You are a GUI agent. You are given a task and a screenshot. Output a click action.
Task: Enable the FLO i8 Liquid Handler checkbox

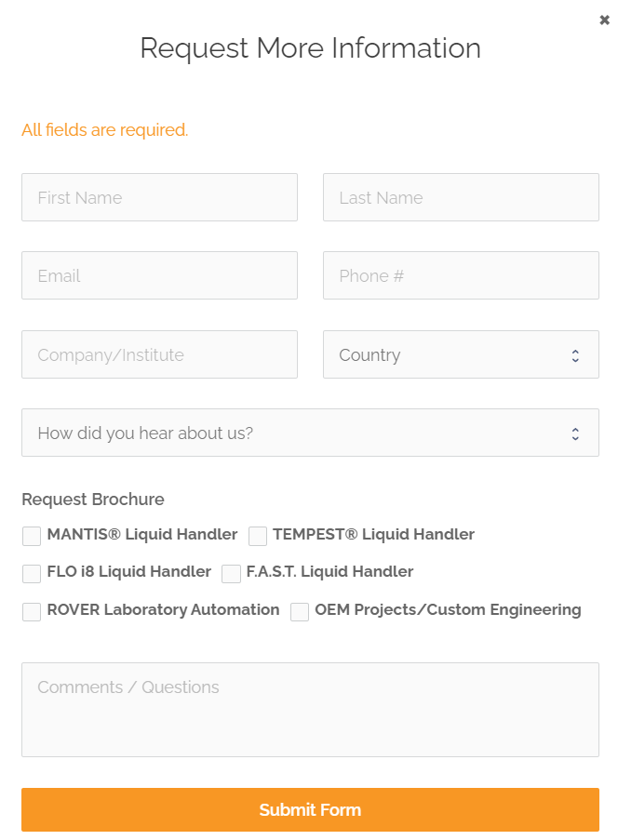click(x=32, y=573)
